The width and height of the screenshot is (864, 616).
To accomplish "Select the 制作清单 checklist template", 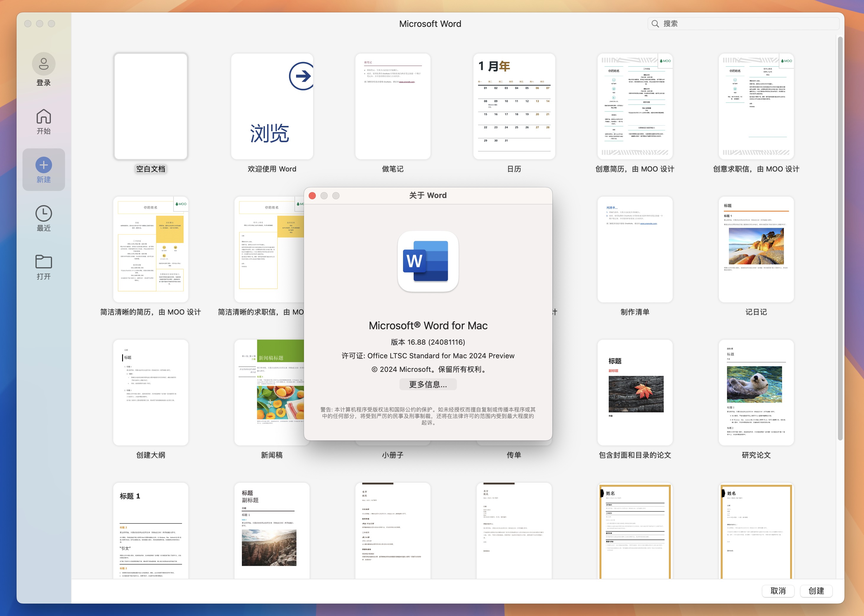I will pos(635,249).
